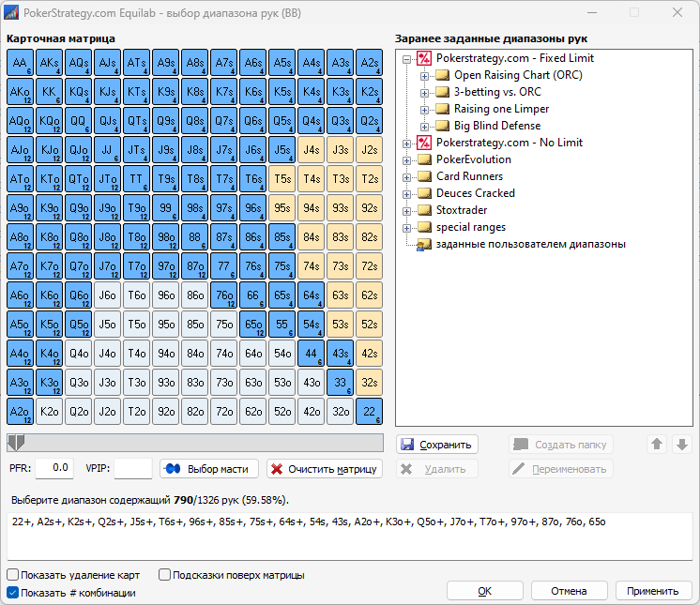Click the Fixed Limit suit icon
This screenshot has width=700, height=605.
tap(424, 58)
